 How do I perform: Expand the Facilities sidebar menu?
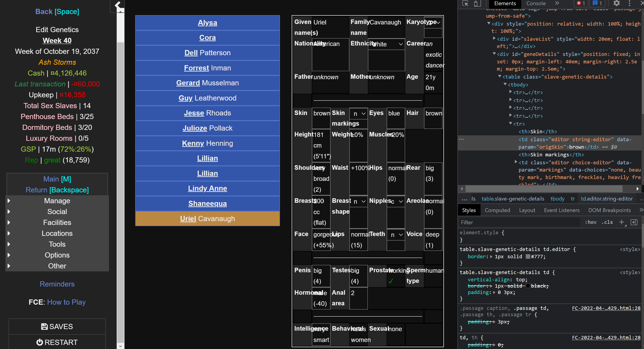point(57,222)
